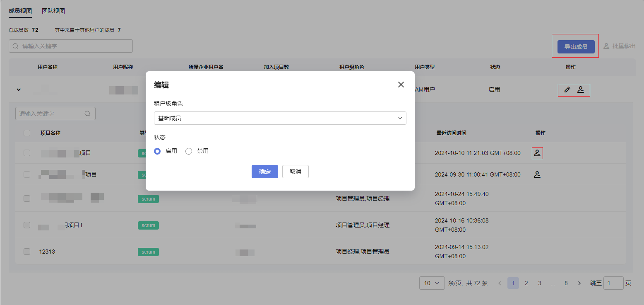644x305 pixels.
Task: Click the pencil edit icon in user row
Action: [x=567, y=90]
